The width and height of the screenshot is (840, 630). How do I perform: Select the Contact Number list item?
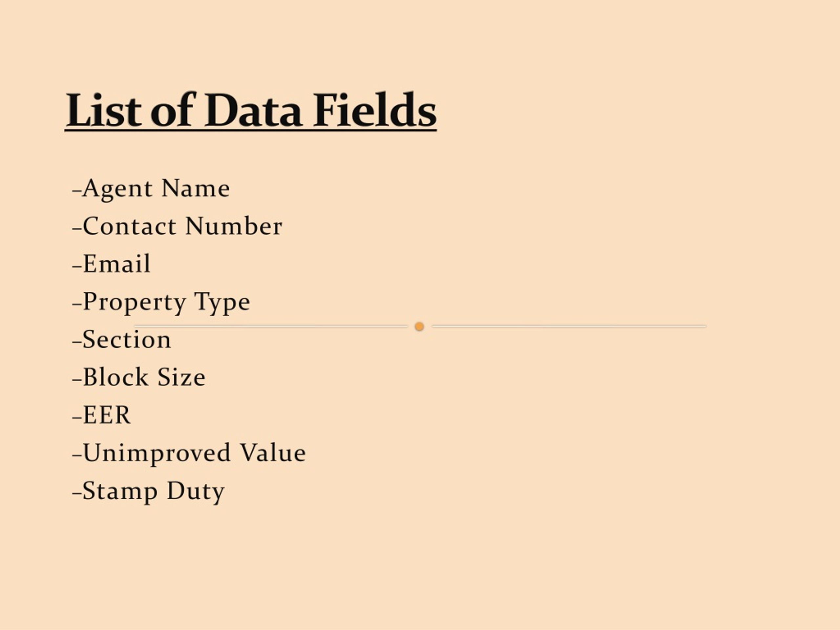(177, 226)
